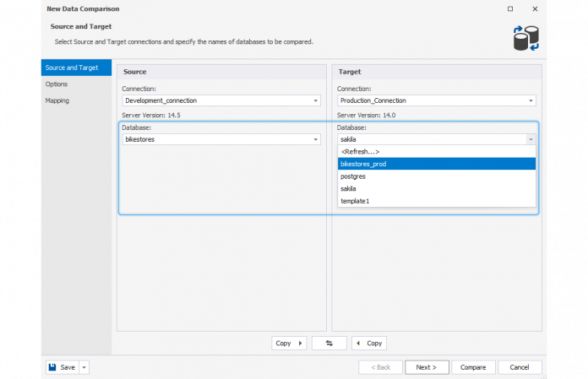
Task: Expand the Target Connection dropdown
Action: pyautogui.click(x=531, y=100)
